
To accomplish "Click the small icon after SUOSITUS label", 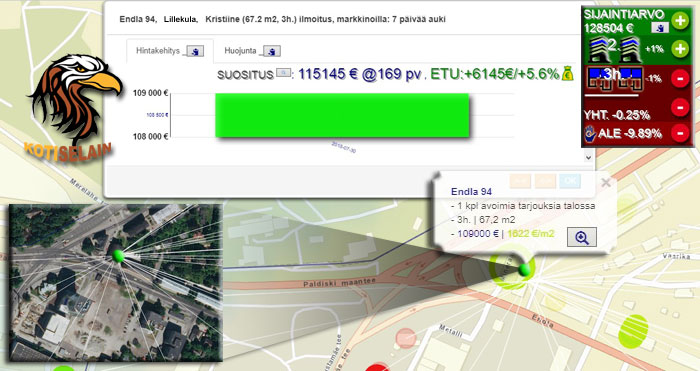I will pyautogui.click(x=283, y=72).
